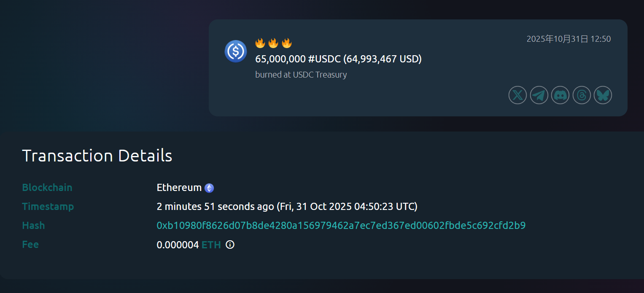Open the 0xb10980f8… transaction hash link
The height and width of the screenshot is (293, 644).
pos(341,226)
